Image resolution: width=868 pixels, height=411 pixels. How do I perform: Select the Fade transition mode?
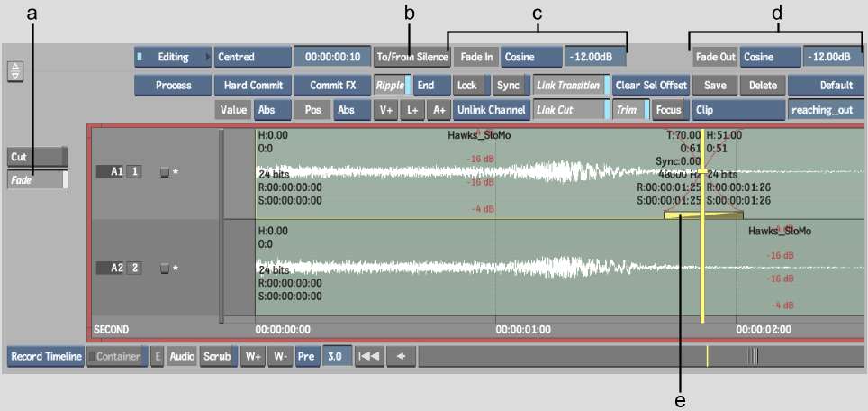(x=36, y=179)
